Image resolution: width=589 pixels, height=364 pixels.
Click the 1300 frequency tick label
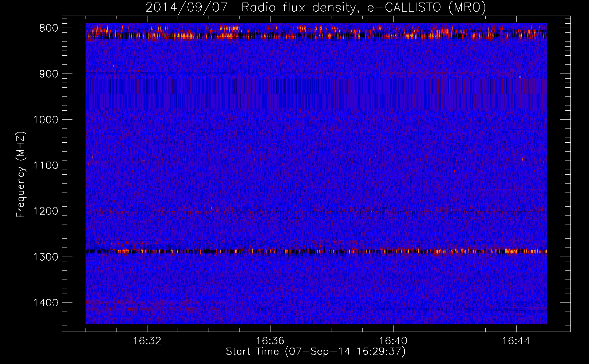point(46,257)
